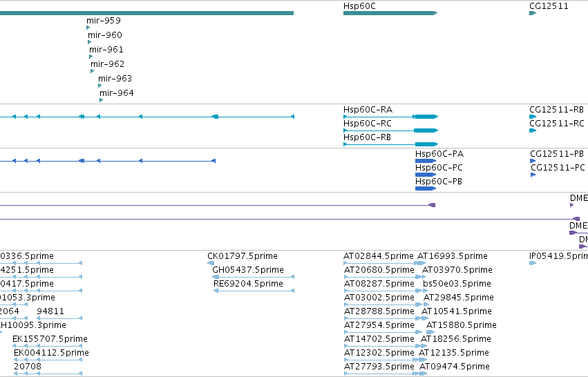Click the CG12511-RC transcript label
588x377 pixels.
557,124
